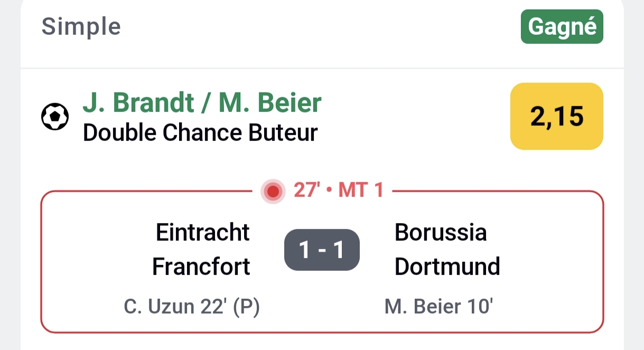Open M. Beier in the green bet title
The height and width of the screenshot is (350, 644).
(270, 102)
